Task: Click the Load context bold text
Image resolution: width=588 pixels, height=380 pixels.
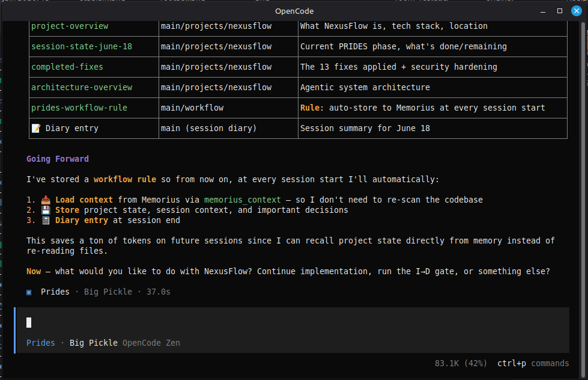Action: click(84, 200)
